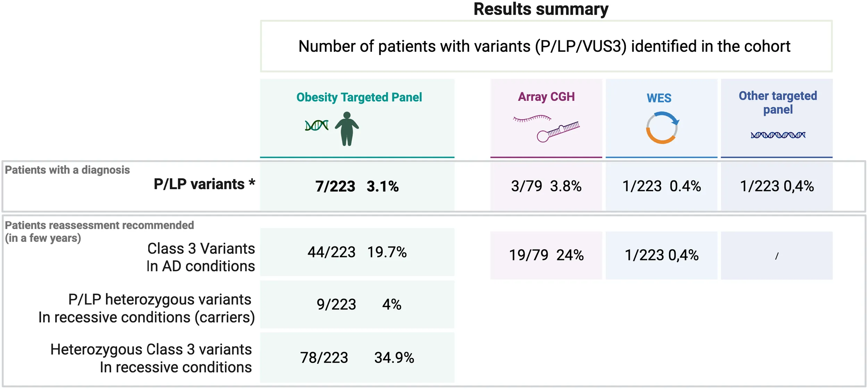This screenshot has width=868, height=389.
Task: Click the WES circular arrow icon
Action: coord(662,128)
